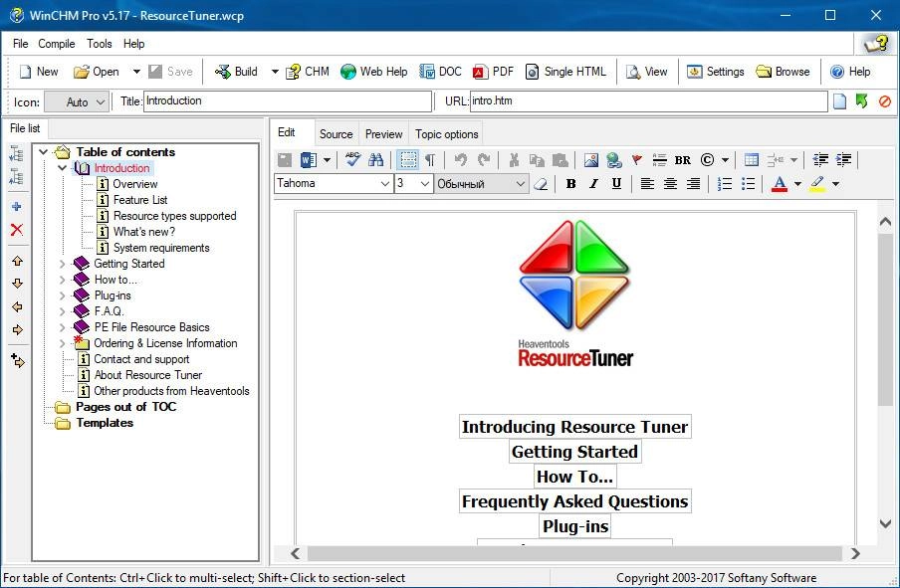Import from Word using the W icon
900x588 pixels.
(x=309, y=160)
